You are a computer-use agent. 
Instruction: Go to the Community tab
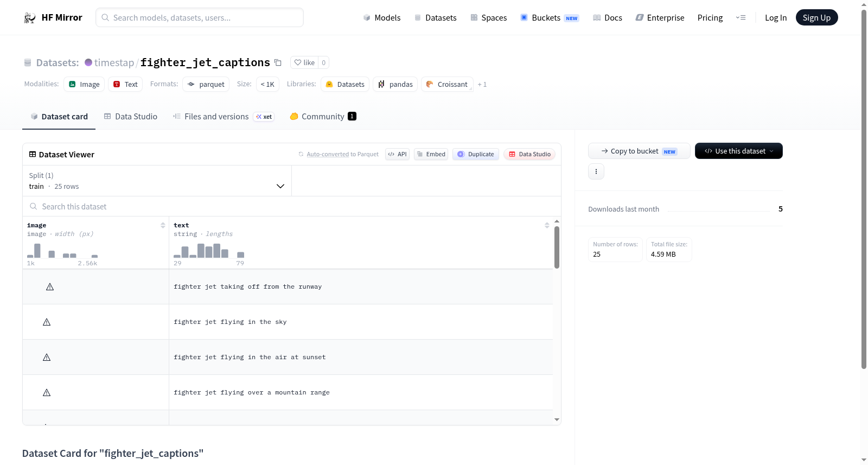[323, 117]
